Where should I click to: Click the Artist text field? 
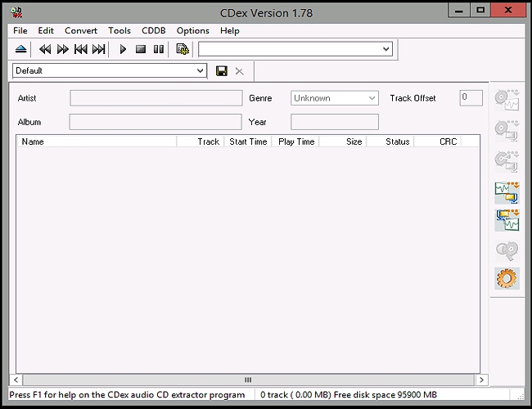pos(156,98)
